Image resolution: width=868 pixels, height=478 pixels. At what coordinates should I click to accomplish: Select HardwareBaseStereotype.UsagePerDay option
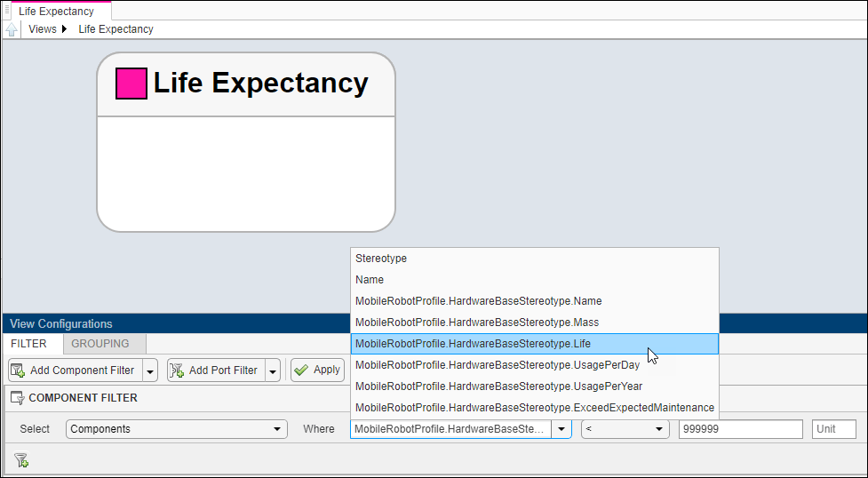click(535, 365)
